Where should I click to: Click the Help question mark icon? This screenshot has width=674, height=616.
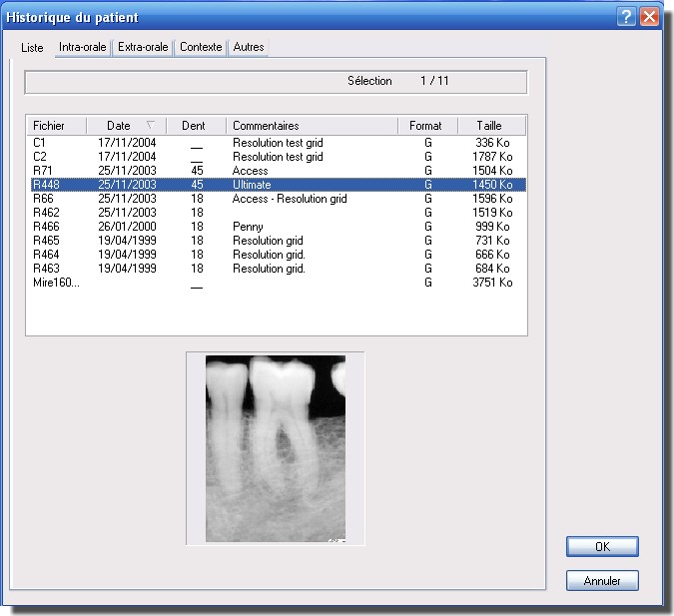coord(626,17)
